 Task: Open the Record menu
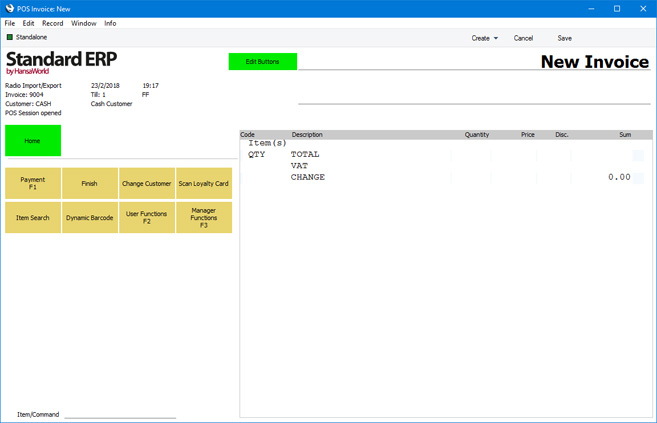[52, 23]
